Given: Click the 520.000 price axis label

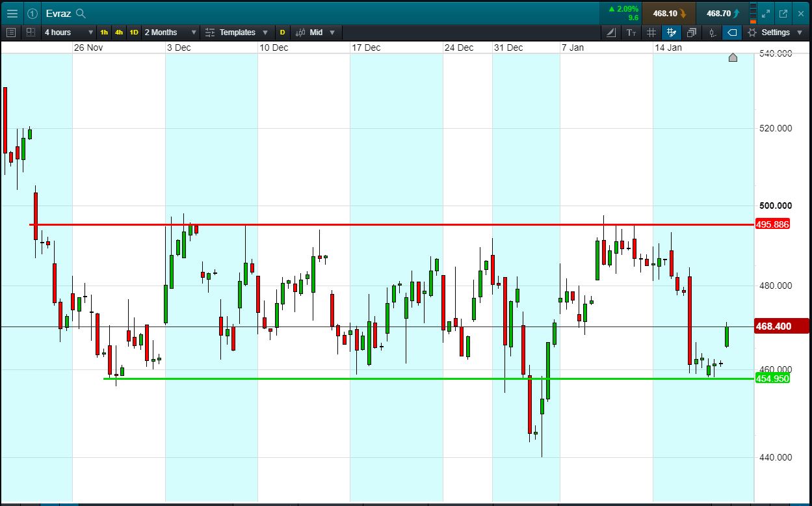Looking at the screenshot, I should tap(775, 128).
